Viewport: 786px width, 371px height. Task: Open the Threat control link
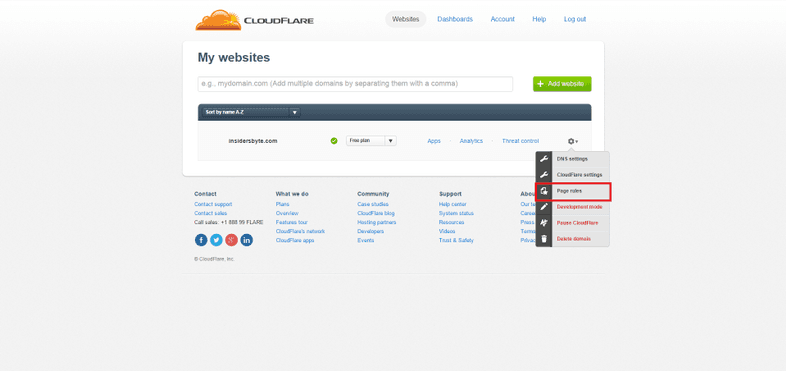click(520, 141)
